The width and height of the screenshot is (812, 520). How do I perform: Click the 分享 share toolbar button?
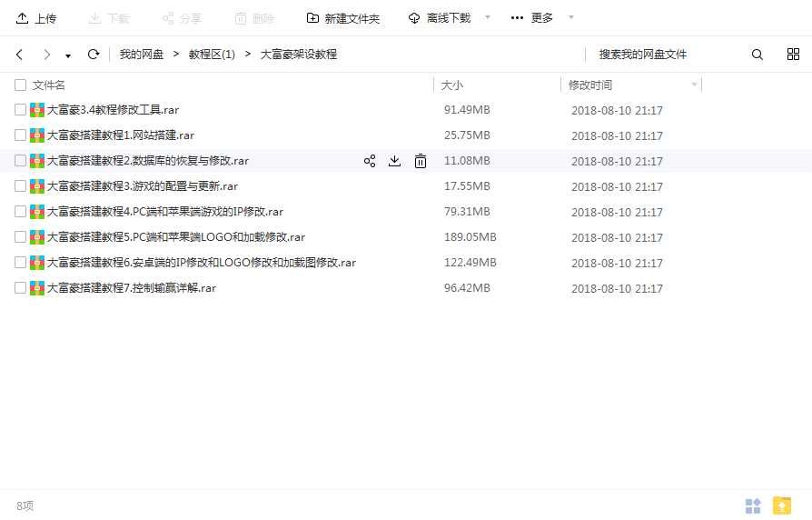click(182, 19)
